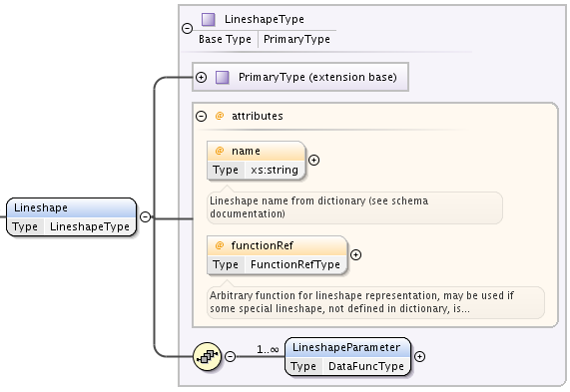Viewport: 570px width, 392px height.
Task: Collapse the LineshapeType header section
Action: point(188,28)
